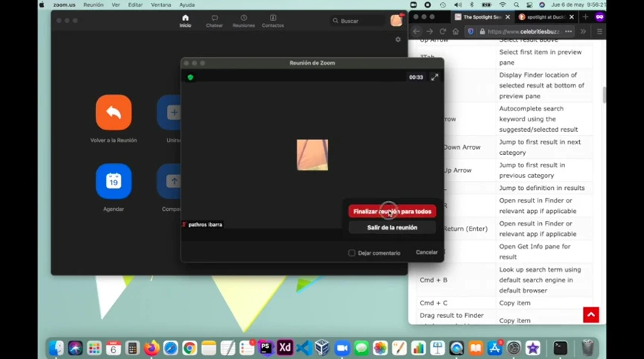This screenshot has width=644, height=359.
Task: Expand Firefox overflow toolbar chevrons
Action: (583, 31)
